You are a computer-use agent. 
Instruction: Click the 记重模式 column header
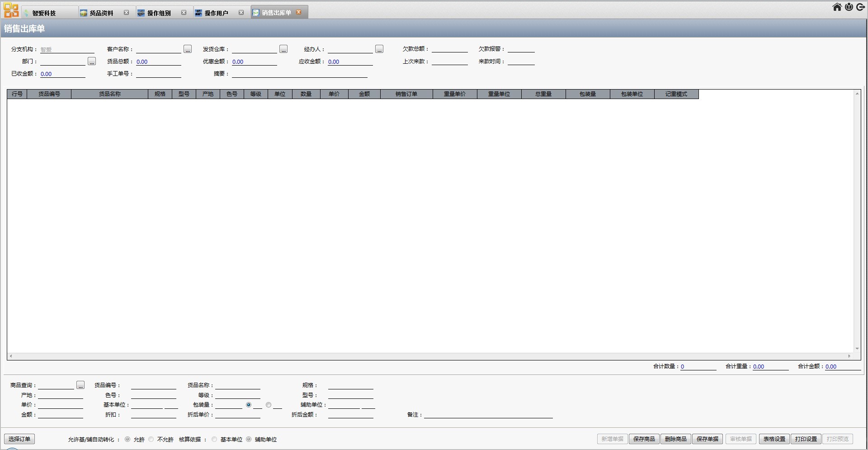[676, 94]
